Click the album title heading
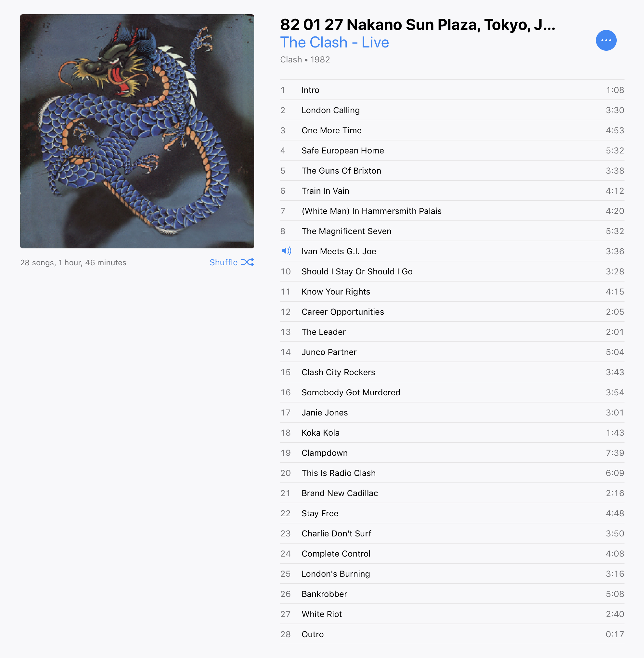Image resolution: width=644 pixels, height=658 pixels. pos(418,25)
